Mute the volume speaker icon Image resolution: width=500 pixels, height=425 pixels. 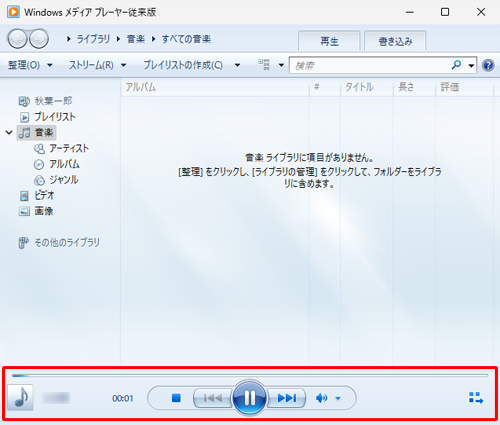click(321, 398)
